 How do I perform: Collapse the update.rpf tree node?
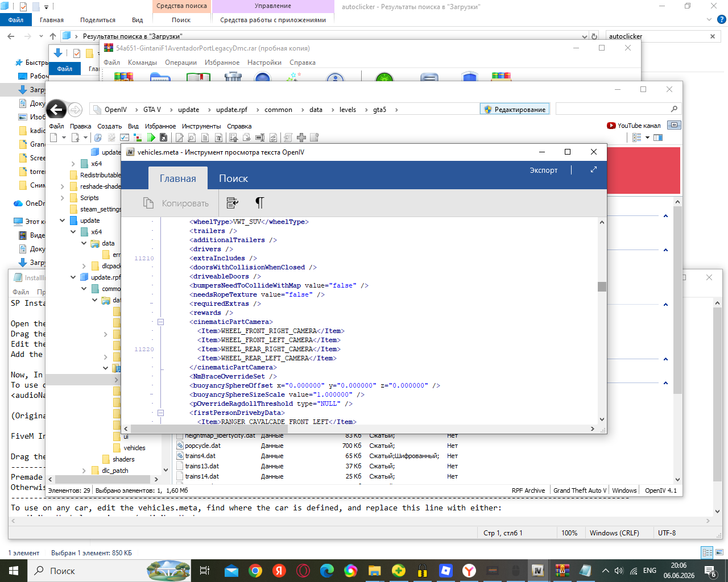[x=73, y=277]
